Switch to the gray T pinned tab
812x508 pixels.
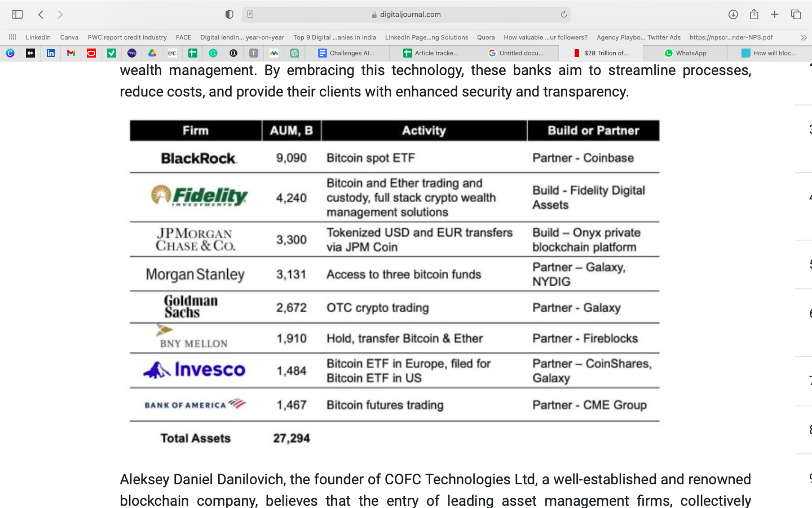point(254,53)
